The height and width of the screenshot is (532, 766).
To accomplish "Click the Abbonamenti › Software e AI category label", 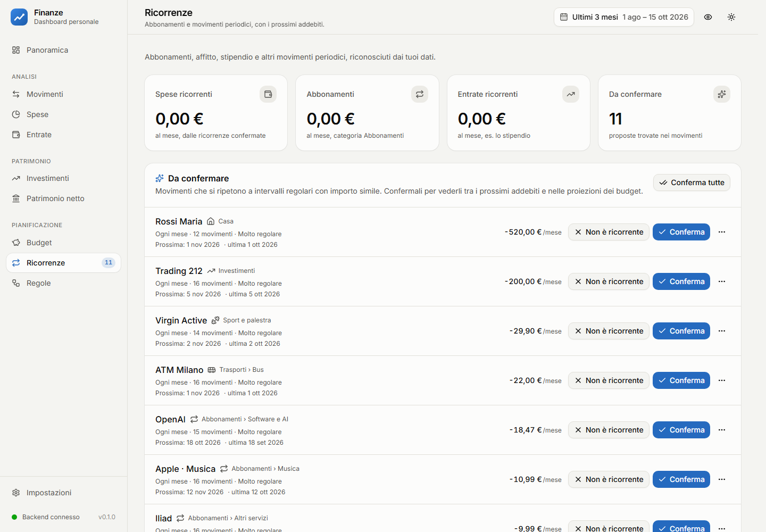I will click(245, 419).
